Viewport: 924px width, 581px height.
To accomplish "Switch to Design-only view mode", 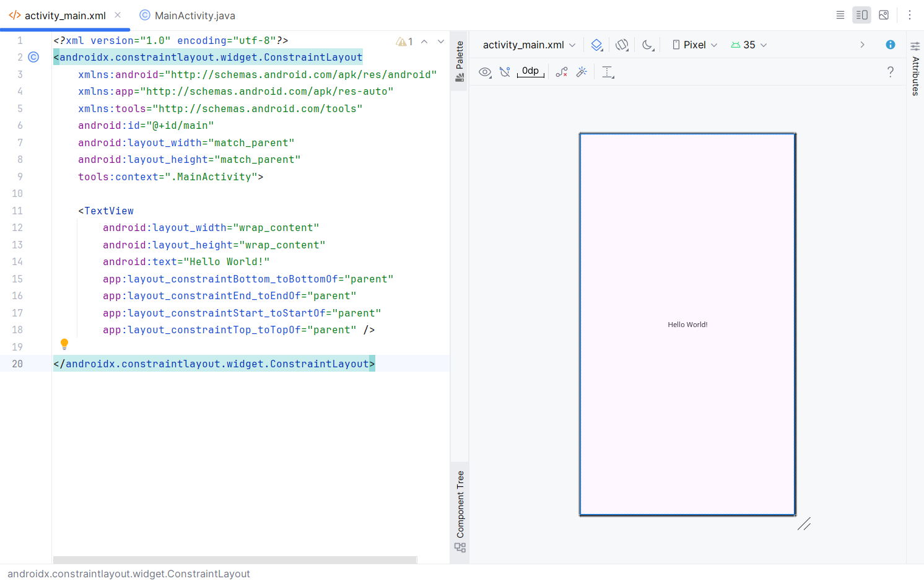I will [884, 15].
